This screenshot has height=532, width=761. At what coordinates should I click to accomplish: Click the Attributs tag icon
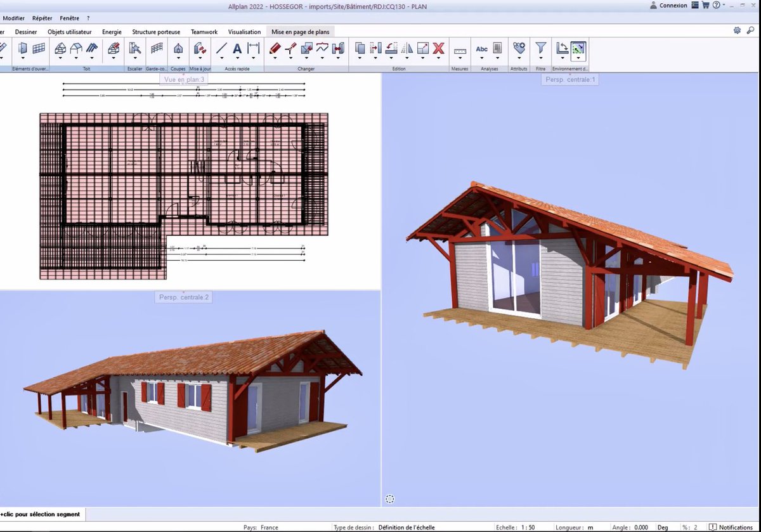pyautogui.click(x=519, y=48)
